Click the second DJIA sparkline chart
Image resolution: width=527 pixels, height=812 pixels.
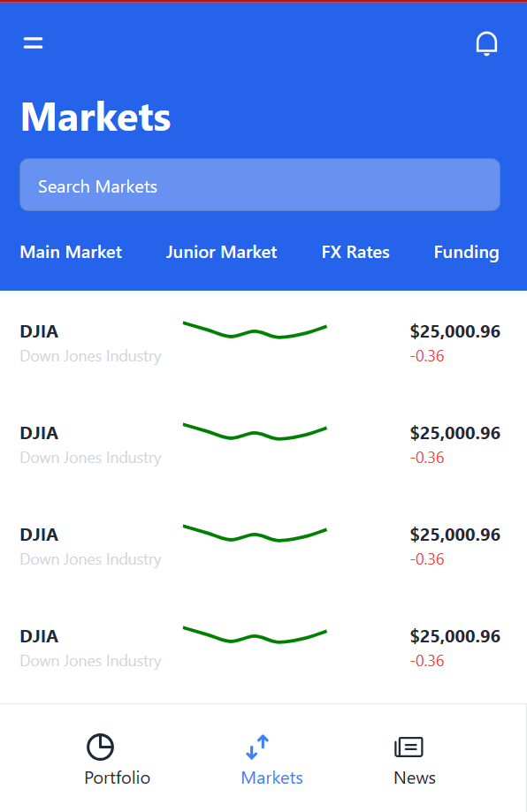pos(255,432)
